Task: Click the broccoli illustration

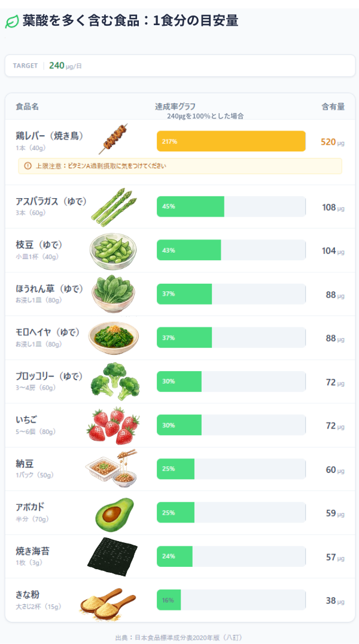Action: [115, 381]
